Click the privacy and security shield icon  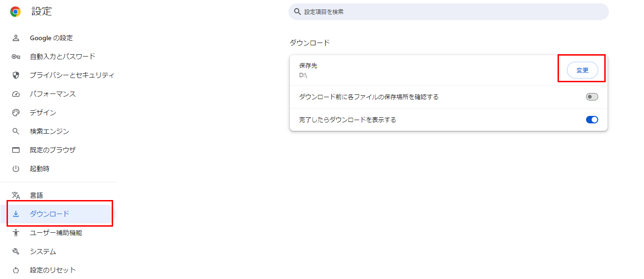[x=16, y=75]
